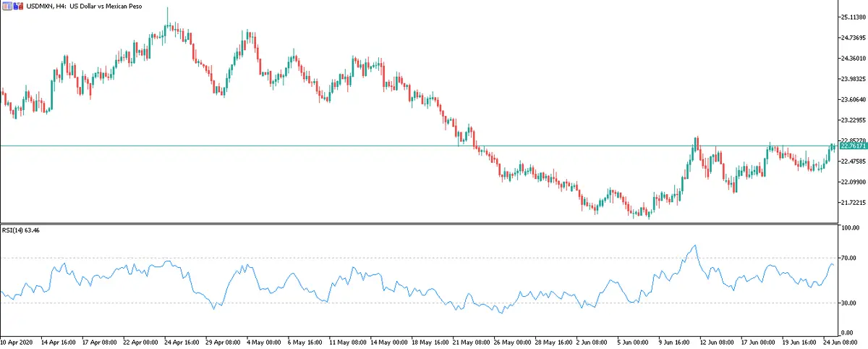The image size is (868, 349).
Task: Click the latest candlestick at the right edge
Action: click(833, 146)
